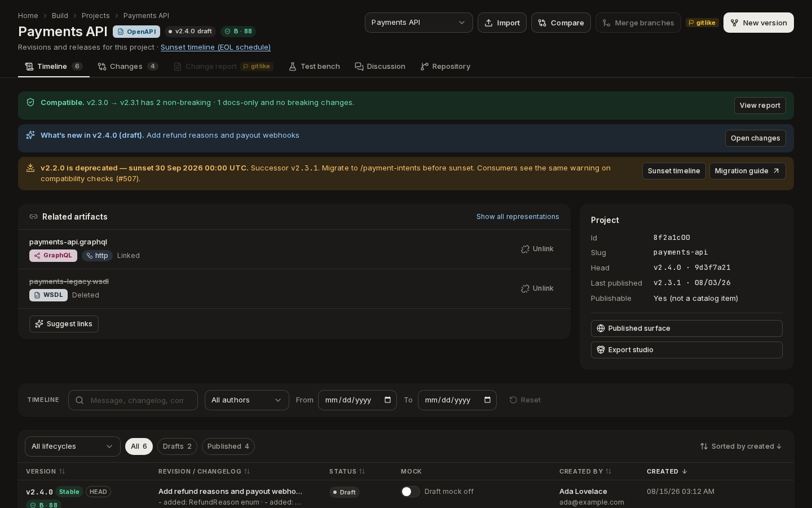Filter the timeline to Published versions
Screen dimensions: 812x508
click(228, 446)
